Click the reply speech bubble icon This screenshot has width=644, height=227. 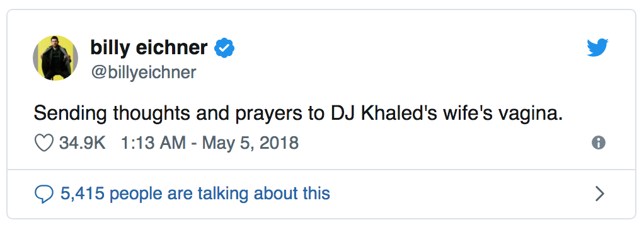pos(44,194)
